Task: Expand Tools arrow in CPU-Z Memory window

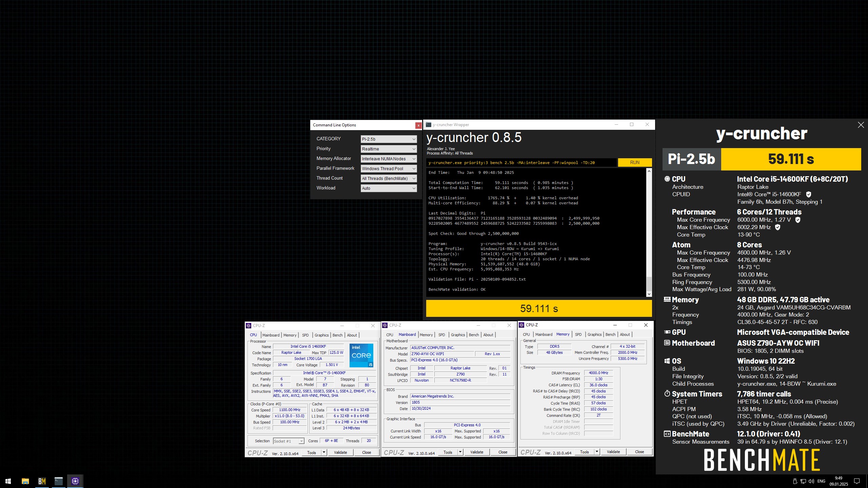Action: pos(597,452)
